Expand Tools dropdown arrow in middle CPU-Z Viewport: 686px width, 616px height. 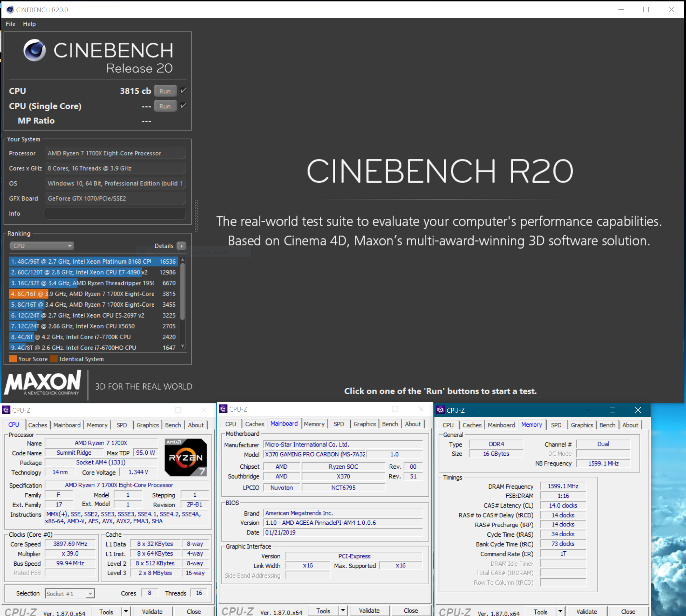point(343,610)
